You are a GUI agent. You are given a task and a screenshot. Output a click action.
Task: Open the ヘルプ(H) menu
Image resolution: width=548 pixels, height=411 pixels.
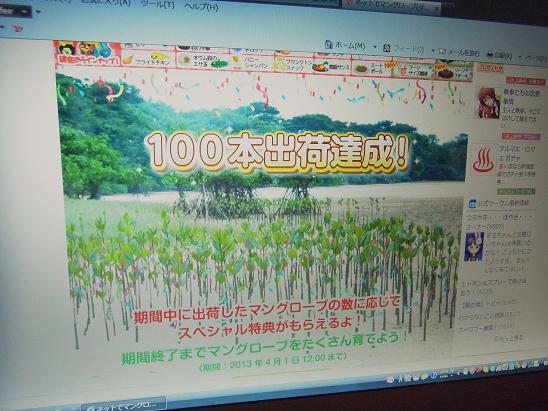click(201, 6)
